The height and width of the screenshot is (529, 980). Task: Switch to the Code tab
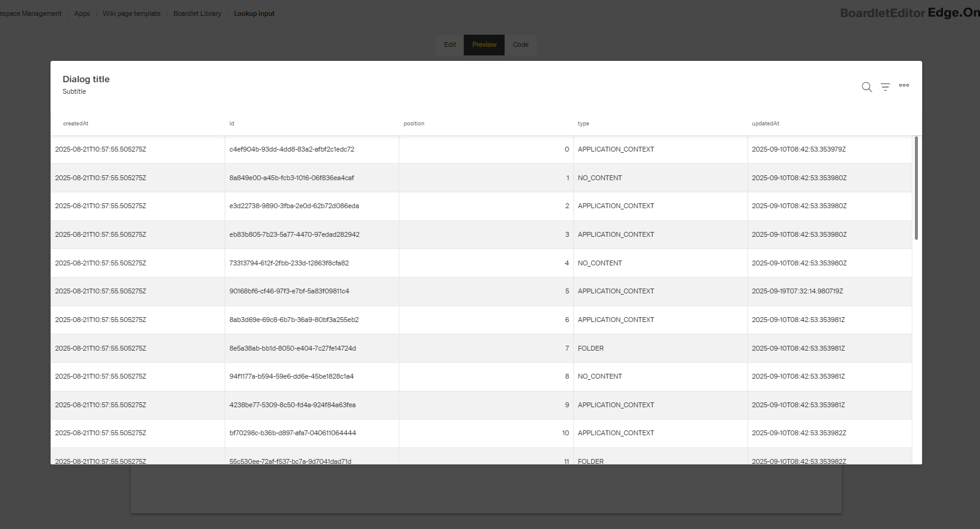pos(520,45)
